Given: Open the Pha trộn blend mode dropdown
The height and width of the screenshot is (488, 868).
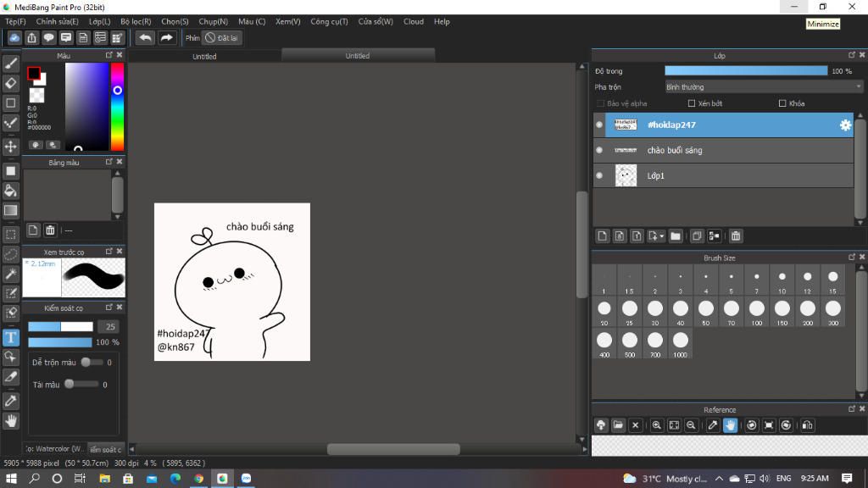Looking at the screenshot, I should pos(764,87).
